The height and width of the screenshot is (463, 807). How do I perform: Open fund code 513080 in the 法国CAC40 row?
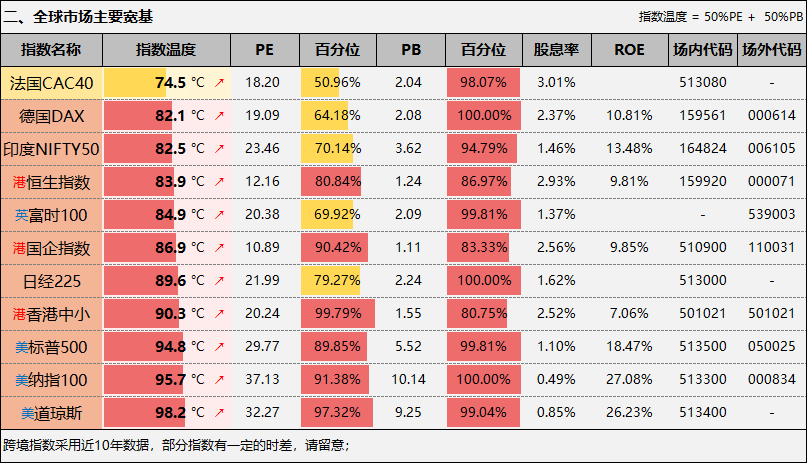pos(703,83)
